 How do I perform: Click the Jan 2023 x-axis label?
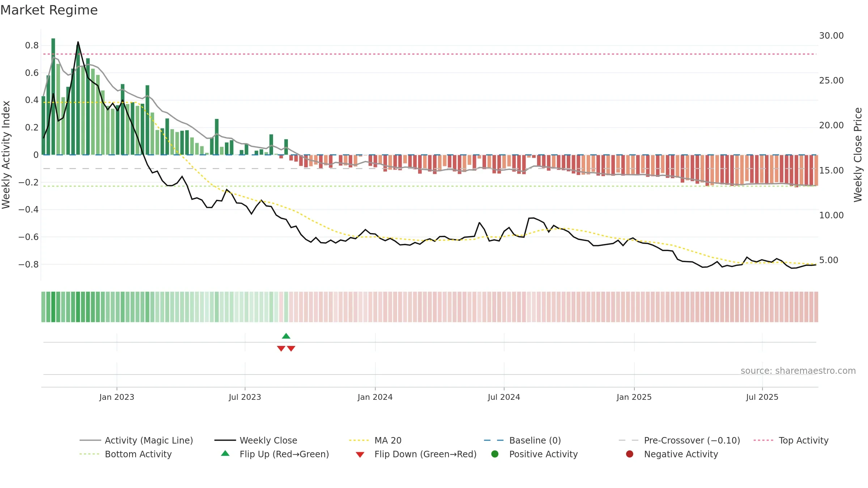point(117,397)
